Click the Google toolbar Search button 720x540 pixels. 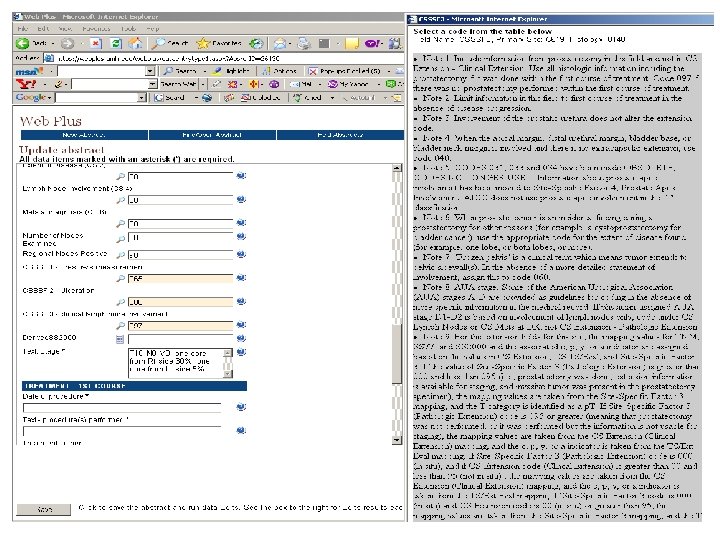click(170, 97)
